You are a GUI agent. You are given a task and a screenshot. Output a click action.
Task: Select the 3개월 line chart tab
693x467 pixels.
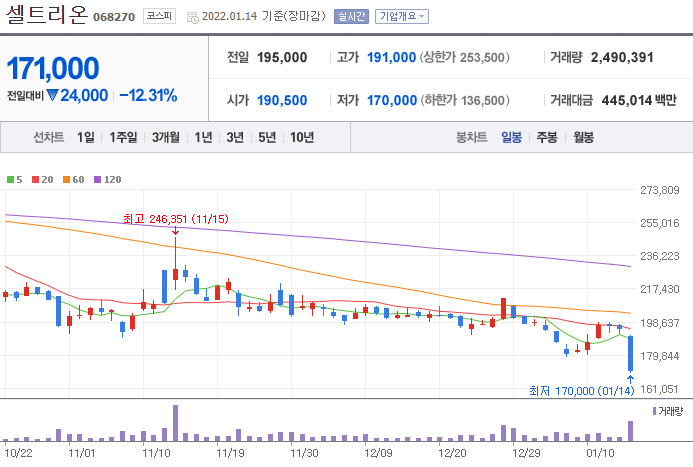pos(166,137)
